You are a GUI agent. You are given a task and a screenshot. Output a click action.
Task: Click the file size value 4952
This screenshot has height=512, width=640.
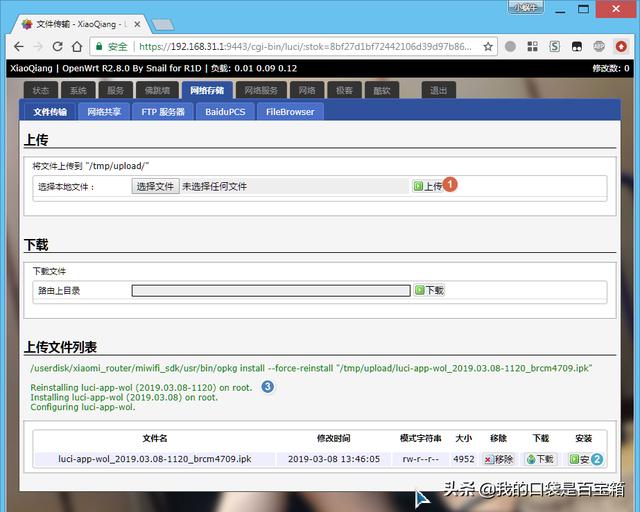(464, 459)
